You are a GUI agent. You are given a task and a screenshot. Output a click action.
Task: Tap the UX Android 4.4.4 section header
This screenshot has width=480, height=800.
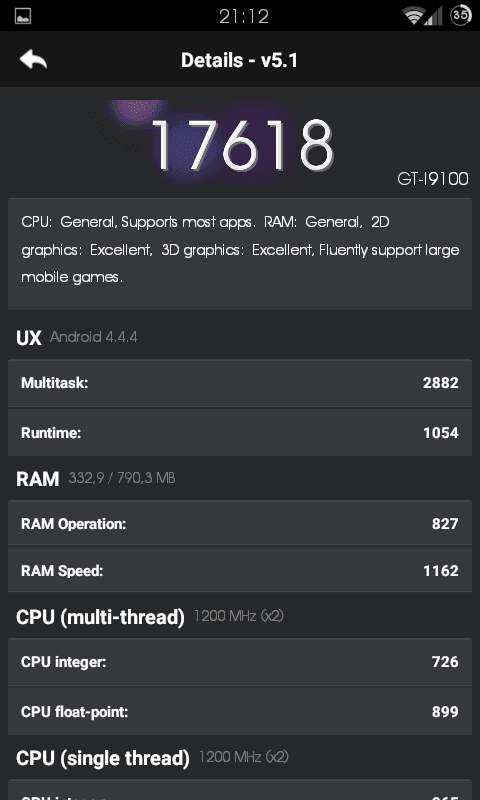click(x=77, y=338)
